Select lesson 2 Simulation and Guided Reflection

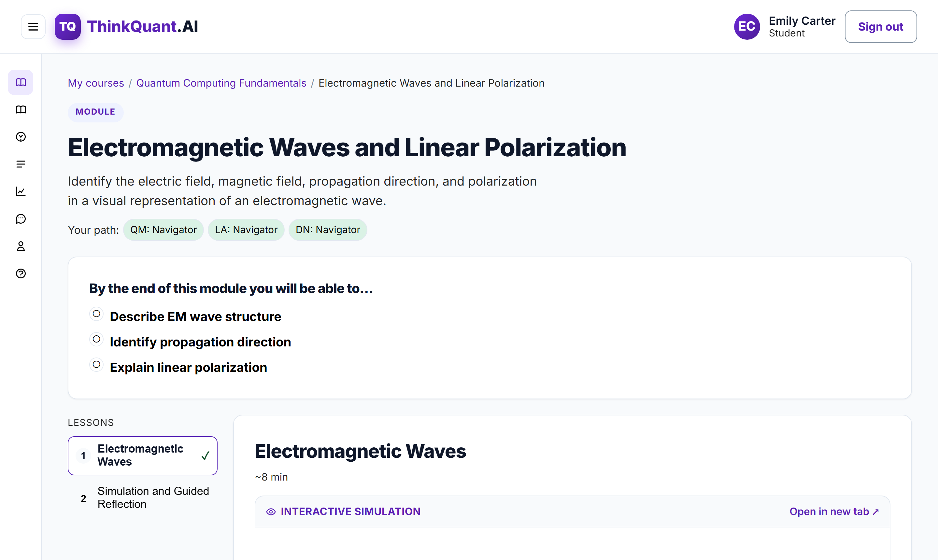[143, 498]
